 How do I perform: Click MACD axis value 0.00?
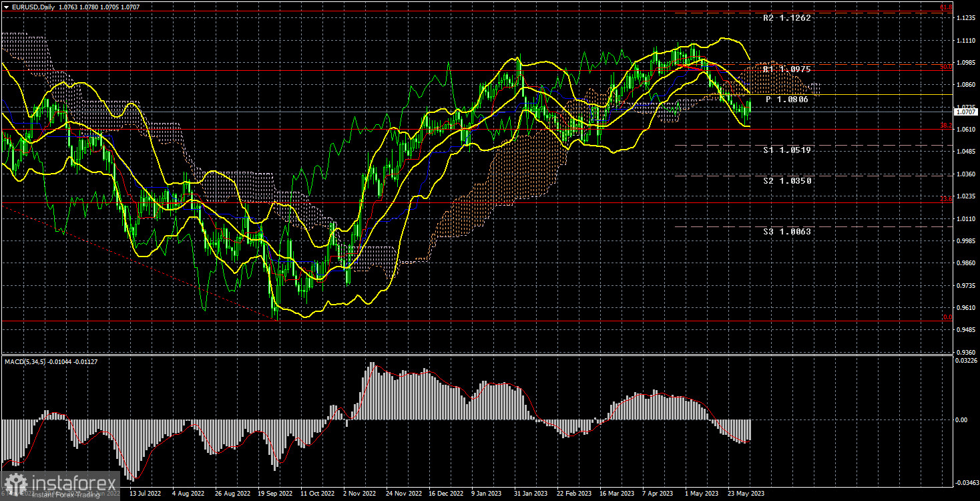(961, 420)
